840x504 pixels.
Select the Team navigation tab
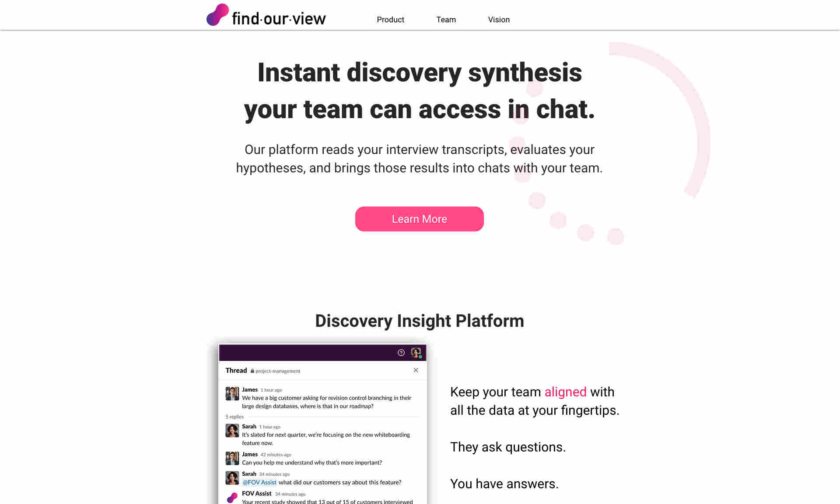[446, 19]
